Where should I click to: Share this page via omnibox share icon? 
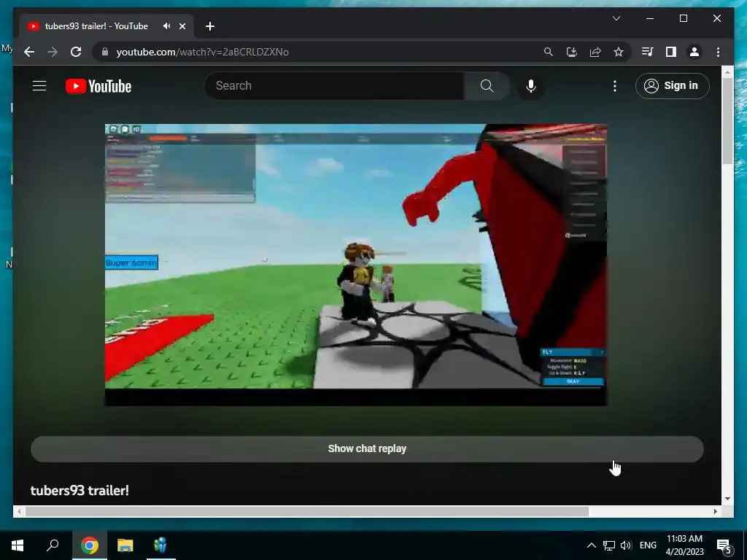[x=595, y=52]
